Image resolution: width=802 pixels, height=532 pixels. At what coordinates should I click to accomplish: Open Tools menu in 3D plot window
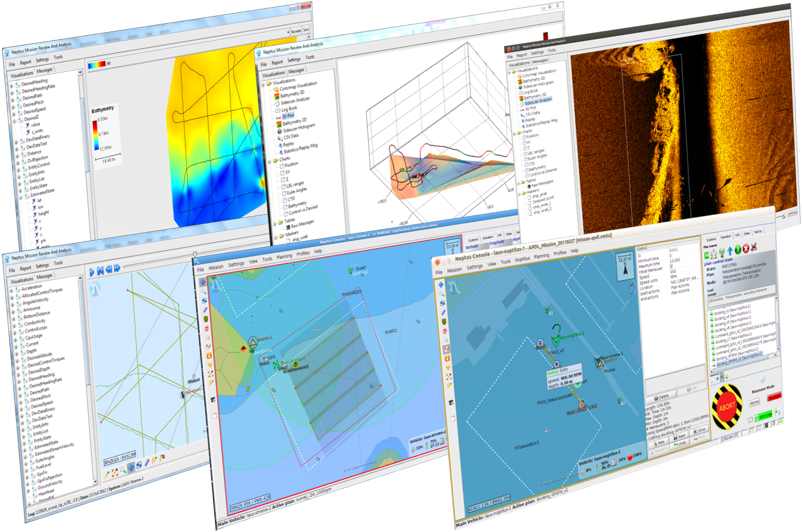point(309,57)
